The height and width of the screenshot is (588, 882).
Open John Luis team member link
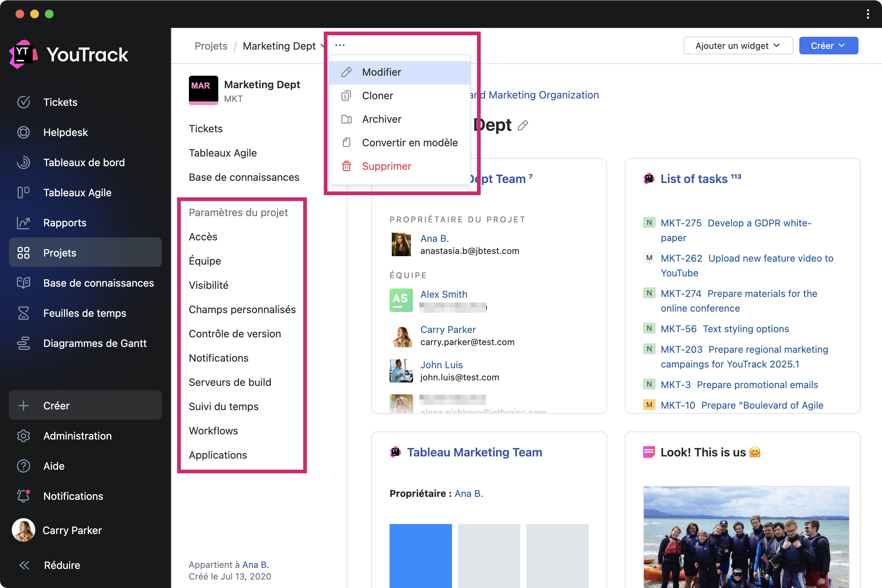441,365
